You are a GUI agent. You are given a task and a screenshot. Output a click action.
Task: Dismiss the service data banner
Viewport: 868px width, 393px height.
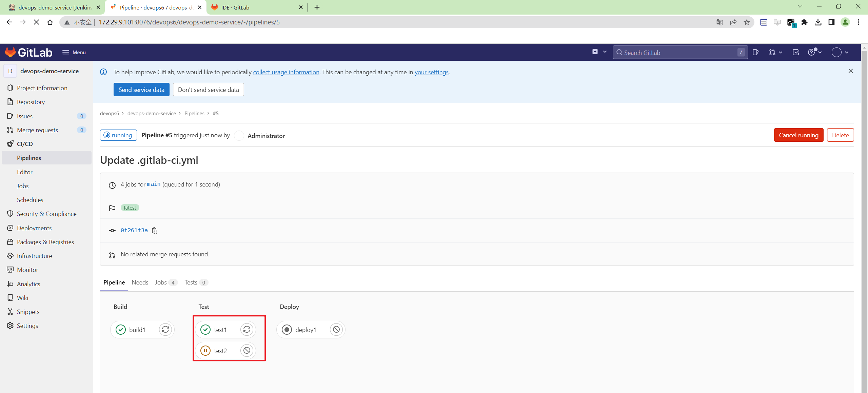click(x=850, y=71)
